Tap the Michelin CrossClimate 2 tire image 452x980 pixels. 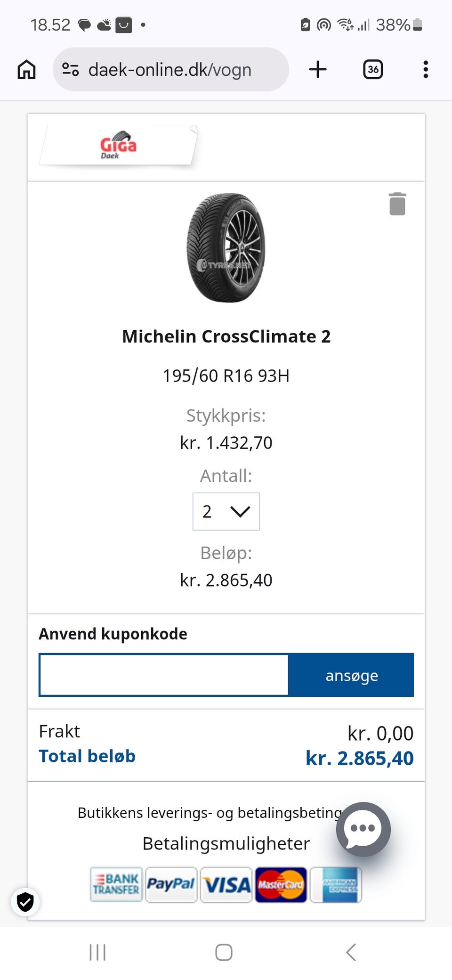[226, 248]
